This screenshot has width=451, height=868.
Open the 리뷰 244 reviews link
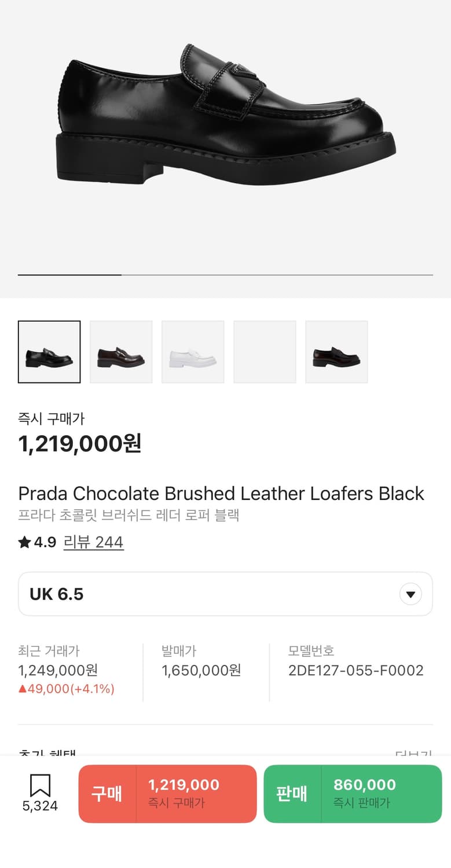(x=93, y=542)
